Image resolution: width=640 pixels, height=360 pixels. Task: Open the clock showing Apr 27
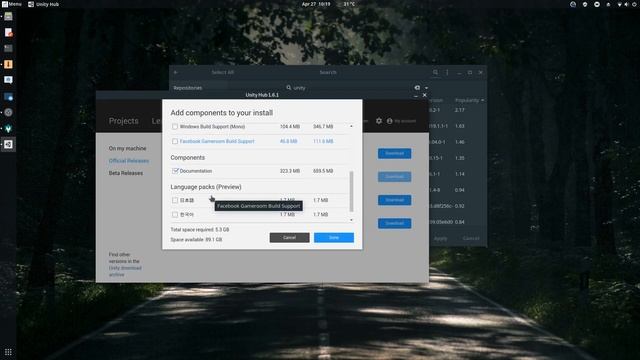click(316, 4)
